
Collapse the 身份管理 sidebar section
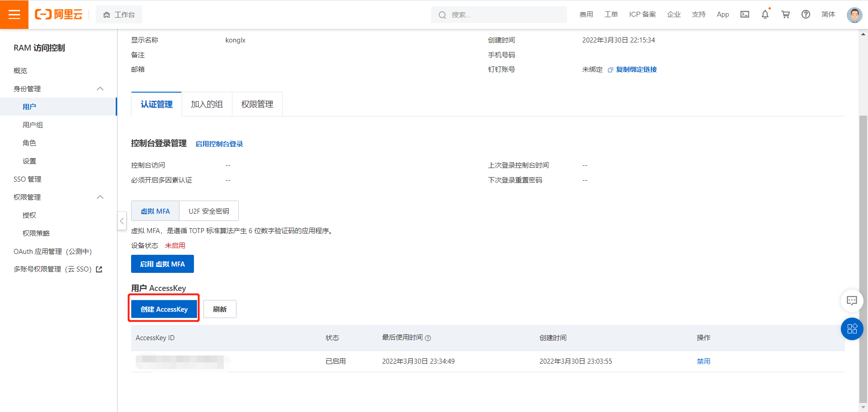pyautogui.click(x=100, y=89)
